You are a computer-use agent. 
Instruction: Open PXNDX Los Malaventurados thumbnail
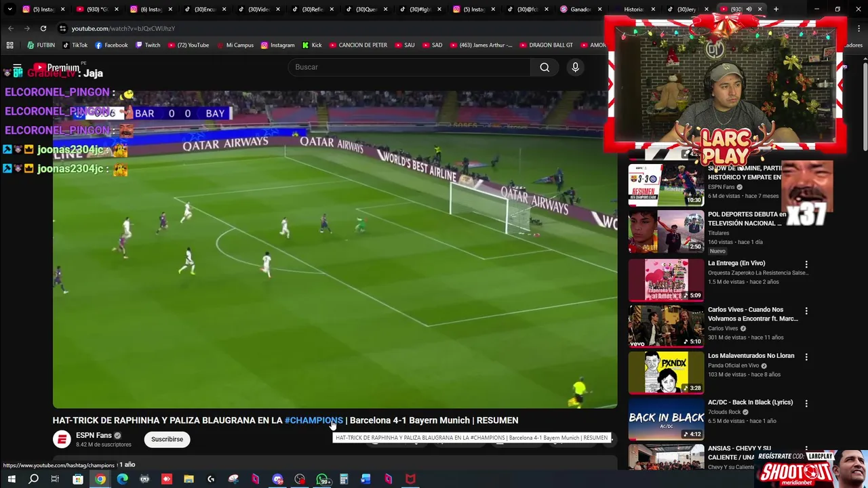(x=666, y=372)
